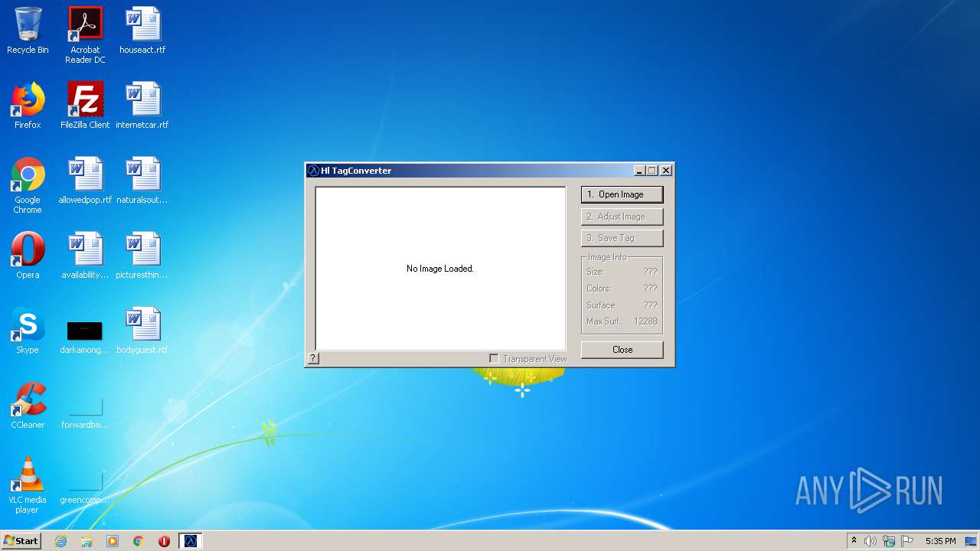Select the FileZilla Client shortcut
The width and height of the screenshot is (980, 551).
(85, 106)
